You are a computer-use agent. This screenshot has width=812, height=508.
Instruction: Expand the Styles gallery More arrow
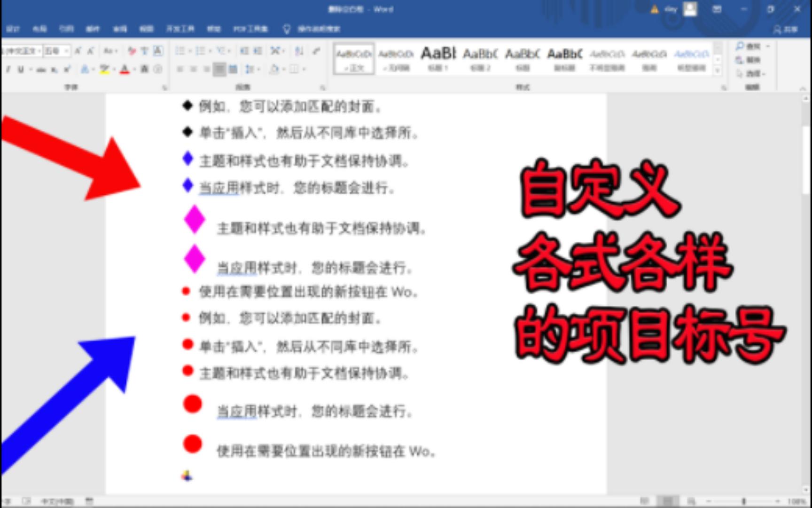(x=718, y=71)
